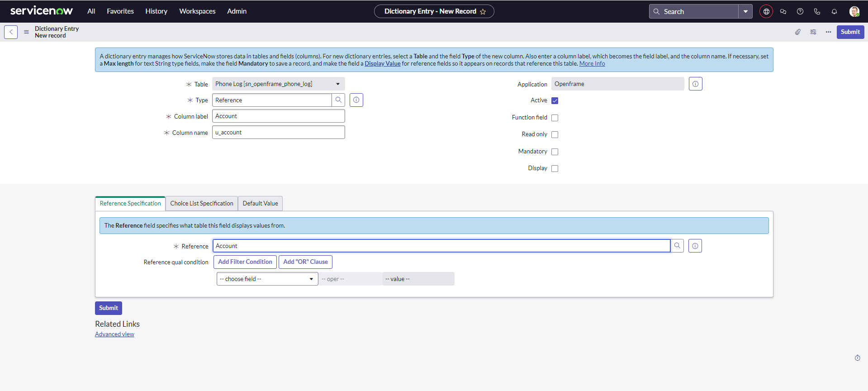Click the notifications bell icon

tap(834, 12)
